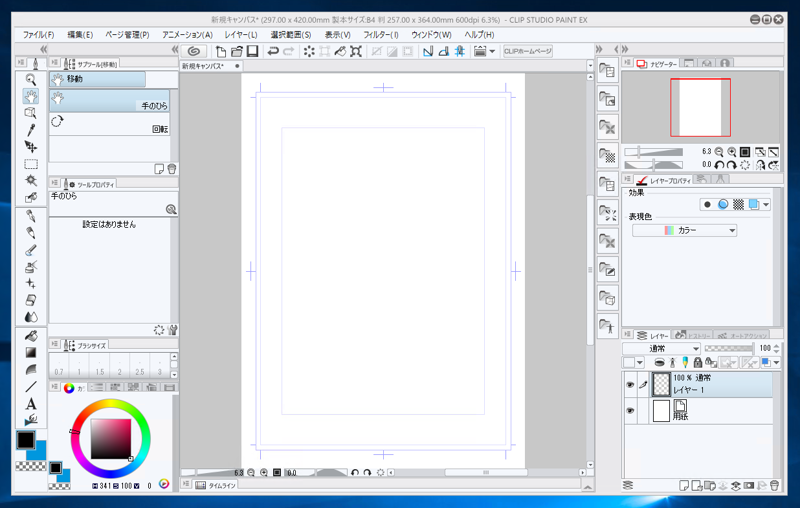Collapse the left tool palette dock chevrons
This screenshot has width=800, height=508.
(x=43, y=49)
